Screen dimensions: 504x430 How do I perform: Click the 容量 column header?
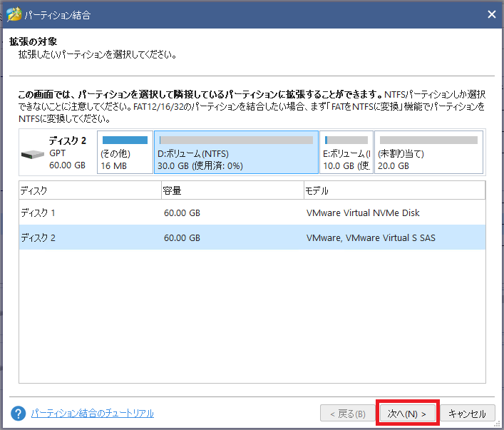pyautogui.click(x=232, y=190)
